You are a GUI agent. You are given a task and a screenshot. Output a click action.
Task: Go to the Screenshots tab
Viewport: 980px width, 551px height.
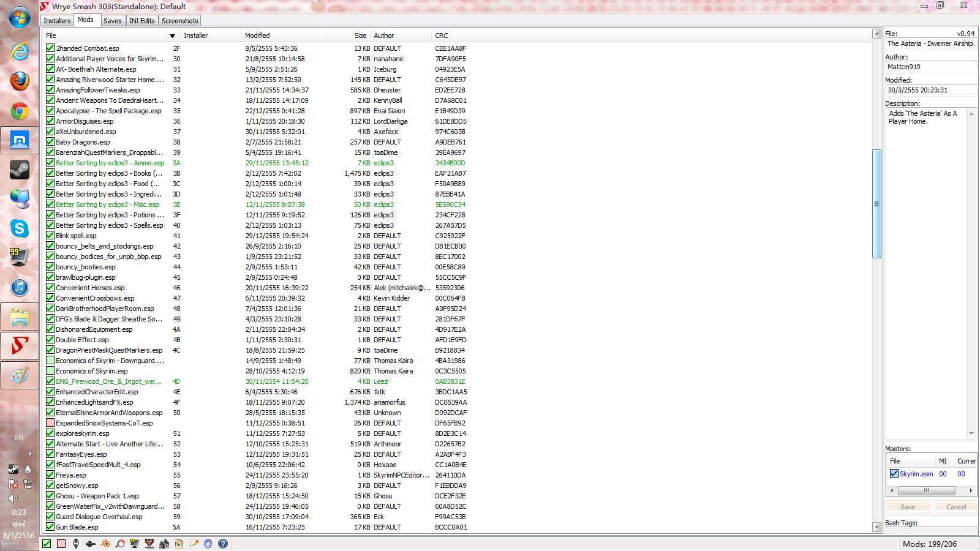(180, 21)
